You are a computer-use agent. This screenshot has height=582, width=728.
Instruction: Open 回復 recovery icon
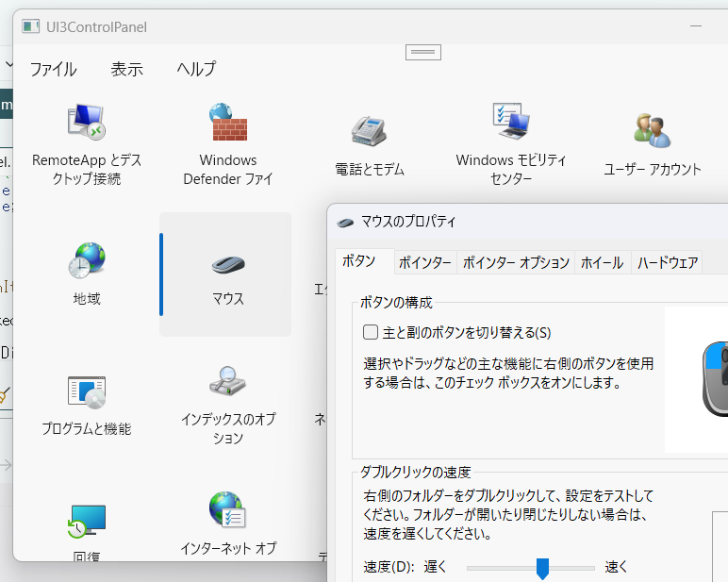tap(86, 521)
